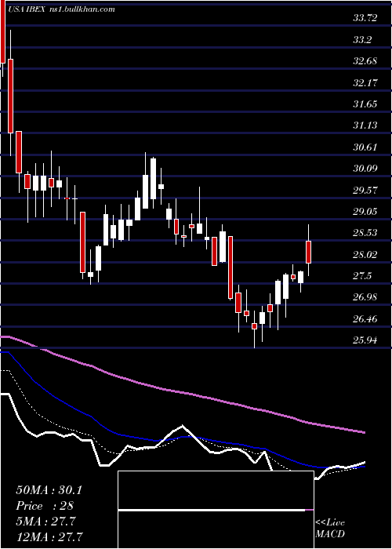Image resolution: width=392 pixels, height=549 pixels.
Task: Click the 26.98 price axis label
Action: [365, 297]
